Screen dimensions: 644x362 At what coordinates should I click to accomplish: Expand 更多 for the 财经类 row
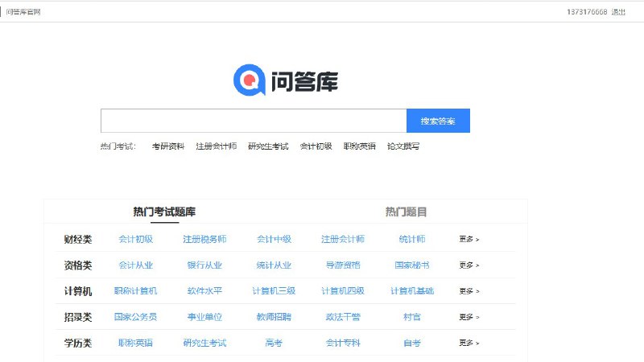(469, 239)
